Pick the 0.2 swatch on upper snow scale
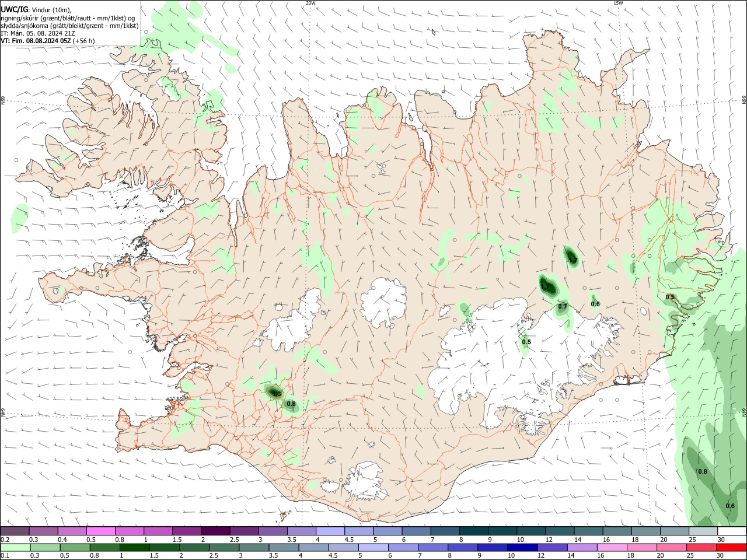The width and height of the screenshot is (747, 560). (15, 531)
